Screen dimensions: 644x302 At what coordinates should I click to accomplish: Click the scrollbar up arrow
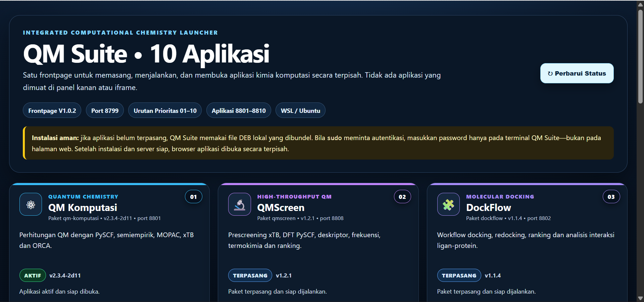coord(640,4)
